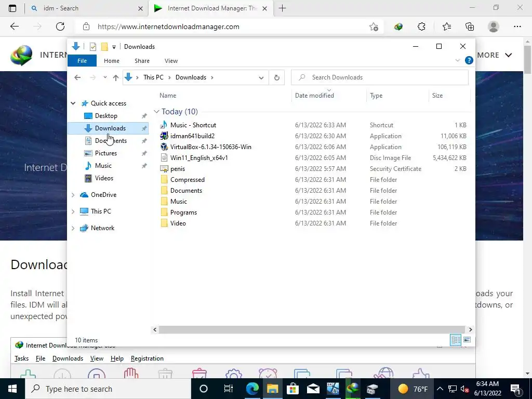Open the address bar history dropdown

coord(261,78)
